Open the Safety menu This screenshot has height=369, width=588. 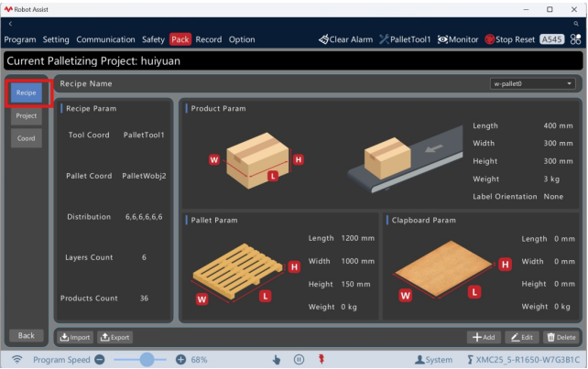(153, 39)
